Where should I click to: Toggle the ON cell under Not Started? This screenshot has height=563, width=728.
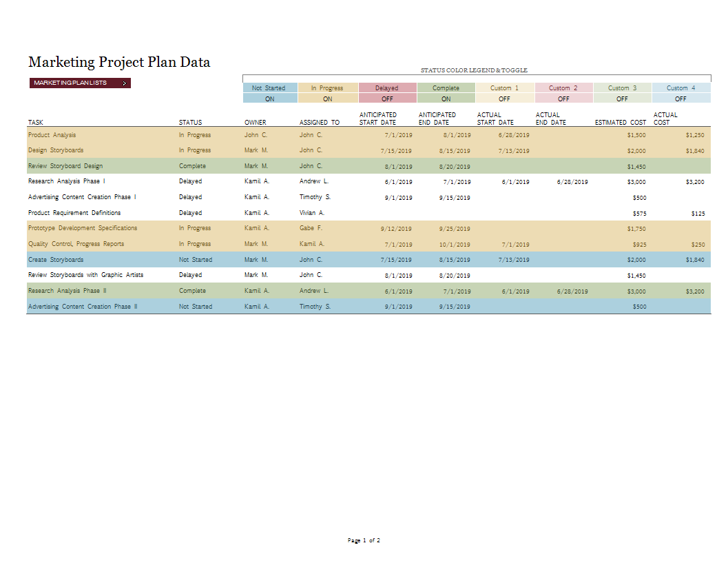tap(269, 99)
